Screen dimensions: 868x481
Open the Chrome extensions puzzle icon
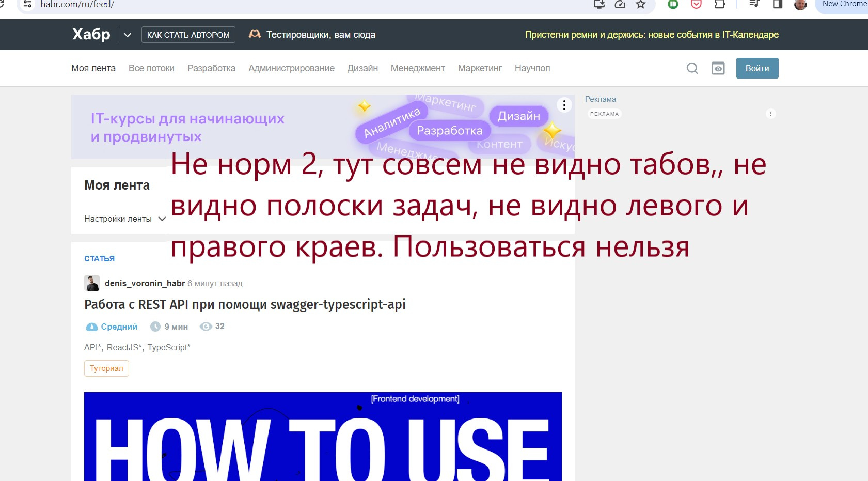point(719,4)
